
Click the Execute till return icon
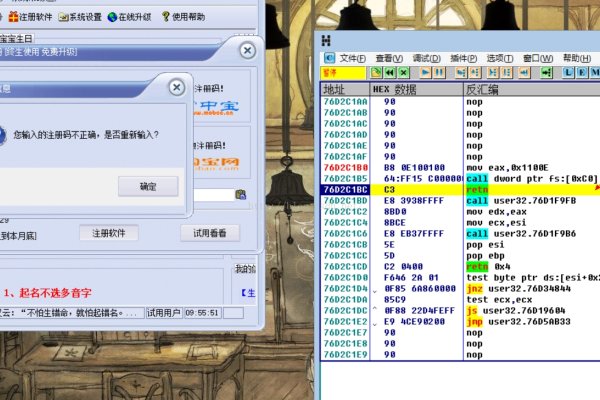point(524,72)
